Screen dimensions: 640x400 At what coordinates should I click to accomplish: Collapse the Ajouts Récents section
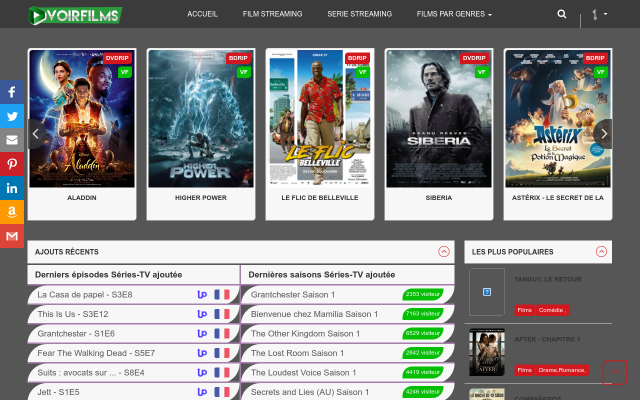[444, 251]
